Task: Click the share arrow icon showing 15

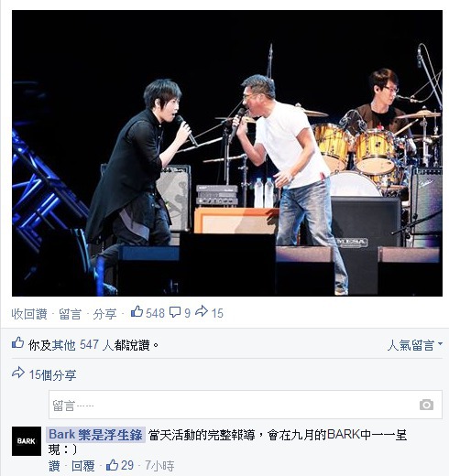Action: tap(202, 312)
